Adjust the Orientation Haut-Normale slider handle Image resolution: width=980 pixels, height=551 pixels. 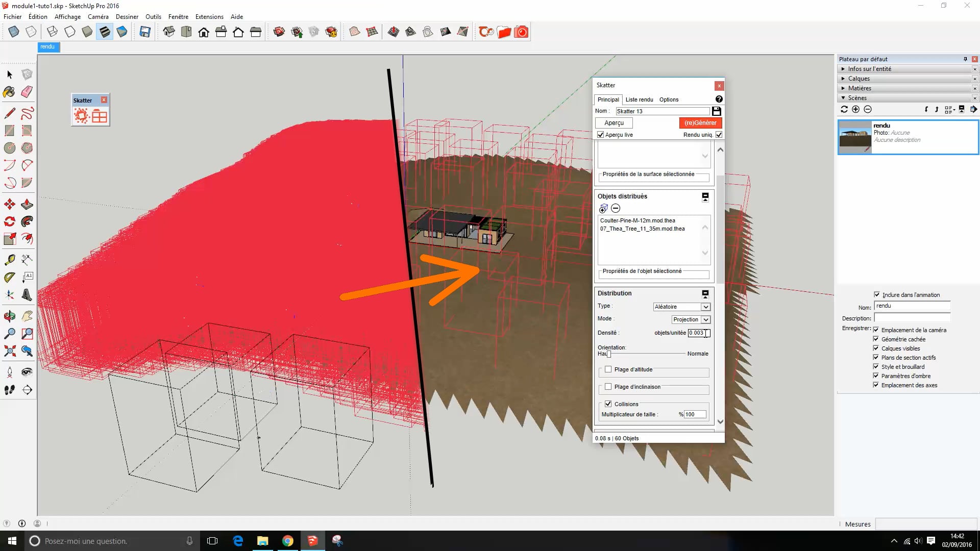pos(608,354)
